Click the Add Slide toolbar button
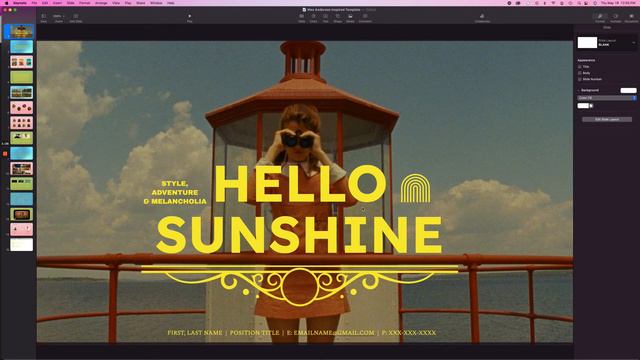The width and height of the screenshot is (640, 360). coord(76,18)
